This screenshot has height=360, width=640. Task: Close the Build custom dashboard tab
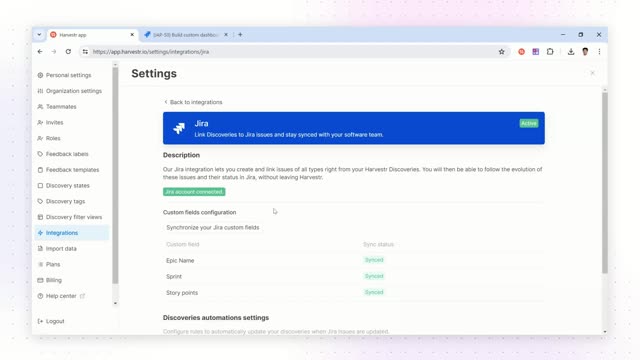pos(226,35)
